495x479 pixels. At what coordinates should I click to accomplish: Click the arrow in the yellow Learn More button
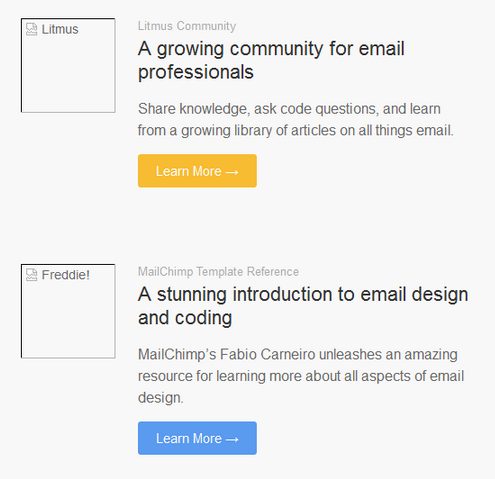(232, 172)
